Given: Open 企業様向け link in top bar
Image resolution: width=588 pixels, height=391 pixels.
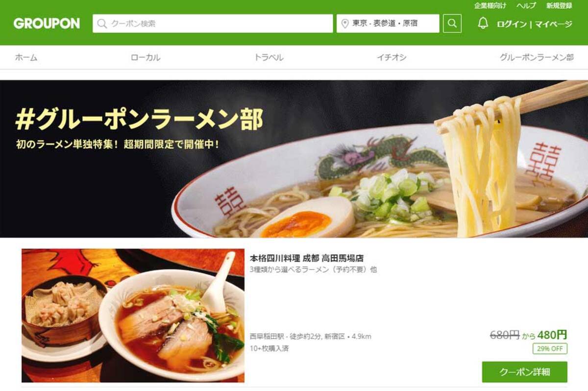Looking at the screenshot, I should point(490,6).
